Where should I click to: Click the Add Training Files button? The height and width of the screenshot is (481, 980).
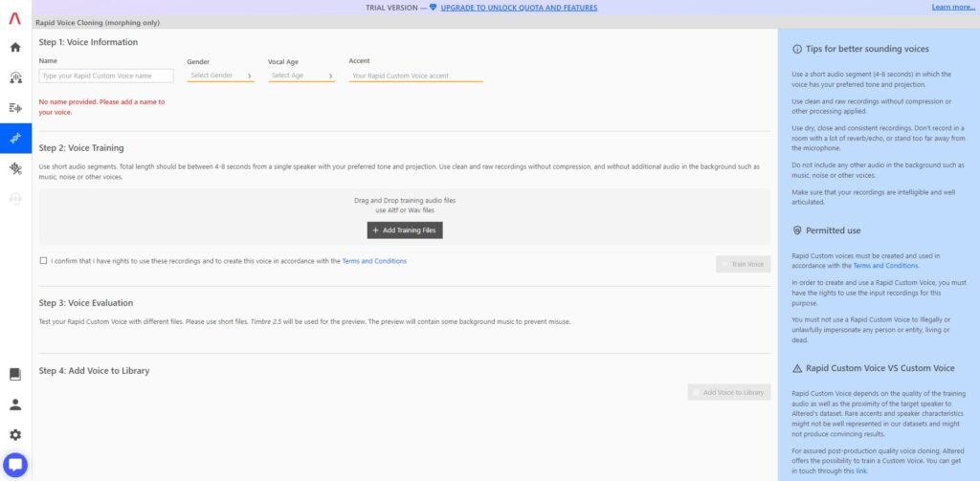pyautogui.click(x=405, y=230)
